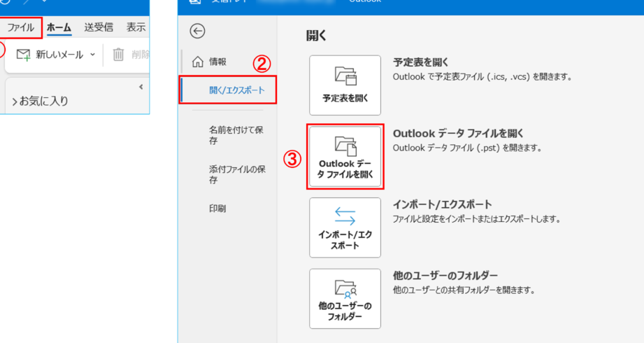This screenshot has height=343, width=644.
Task: Click the other user's folder icon
Action: [345, 288]
